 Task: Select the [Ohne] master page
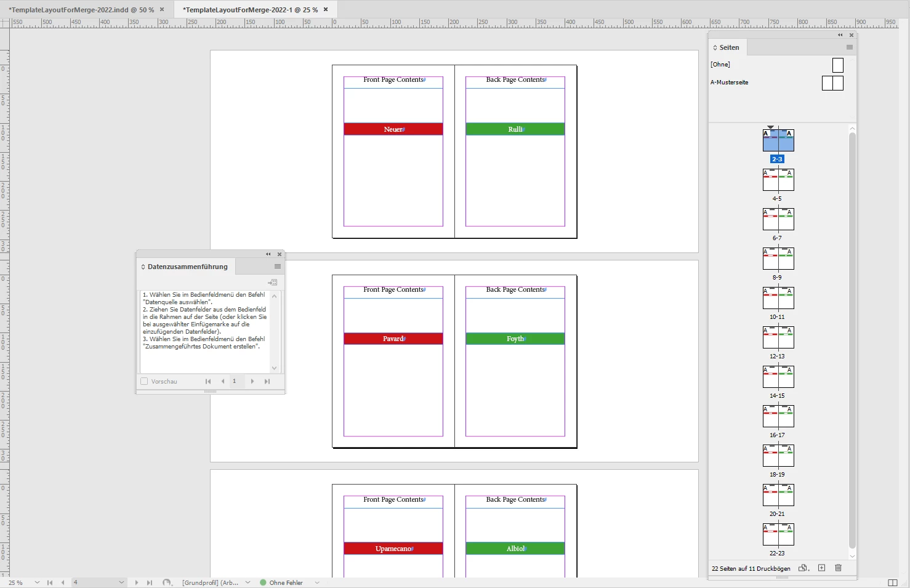point(837,65)
